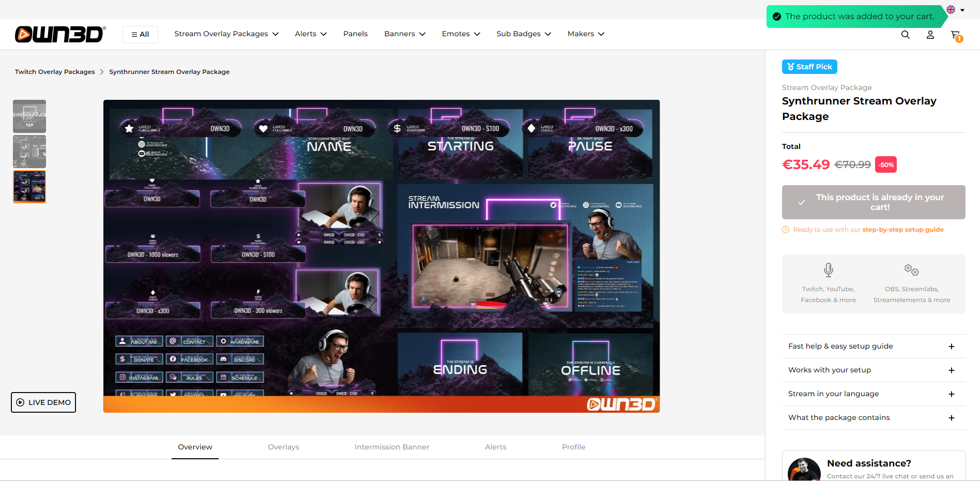
Task: Click the OWN3D logo
Action: (x=59, y=34)
